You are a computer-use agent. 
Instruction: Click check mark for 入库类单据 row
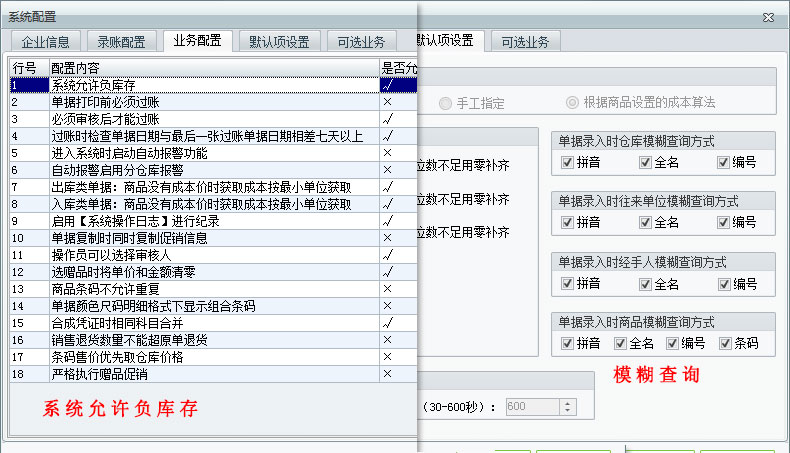[x=387, y=204]
